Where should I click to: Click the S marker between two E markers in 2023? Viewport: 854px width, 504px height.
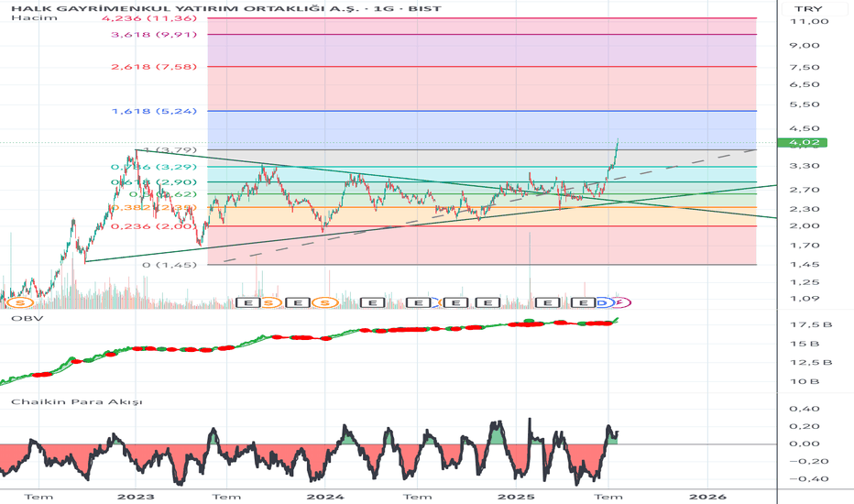pyautogui.click(x=268, y=303)
